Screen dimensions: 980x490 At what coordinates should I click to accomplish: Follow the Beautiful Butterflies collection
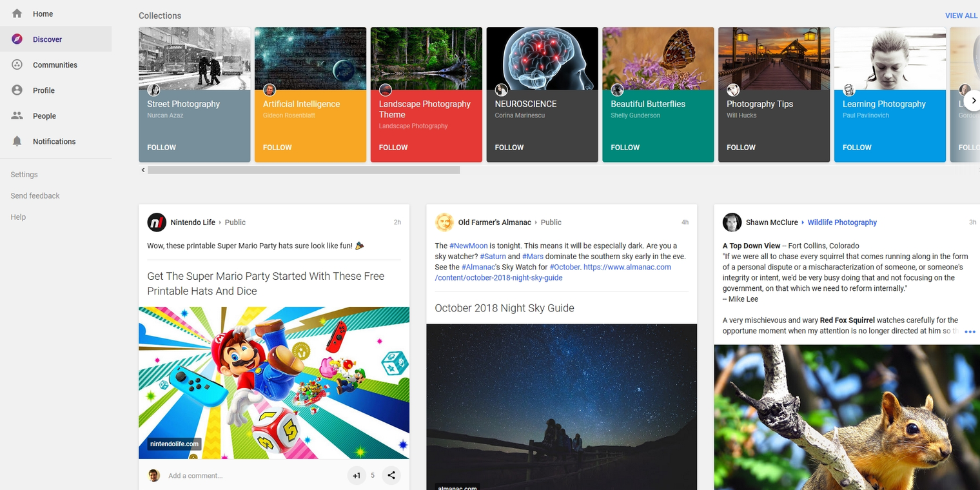tap(625, 148)
